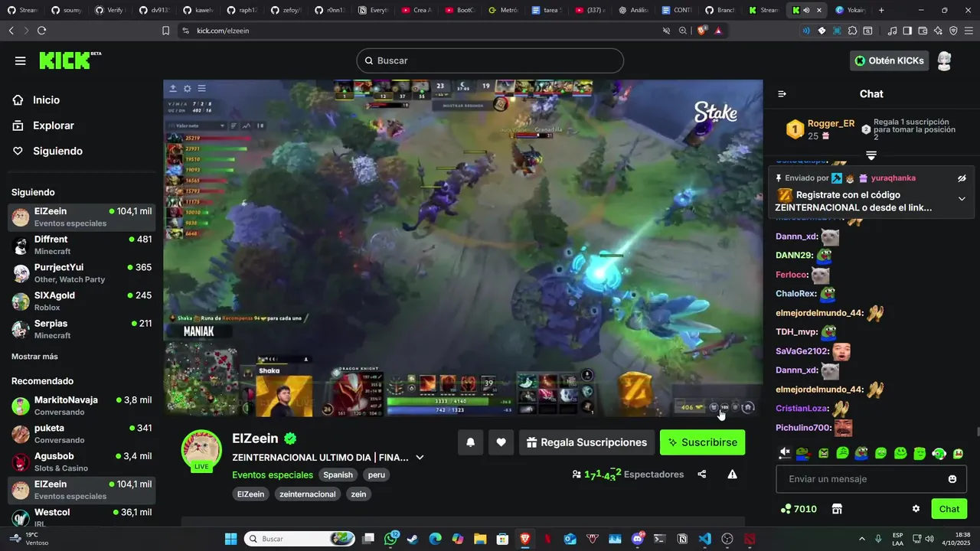980x551 pixels.
Task: Expand the Mostrar más list
Action: coord(34,357)
